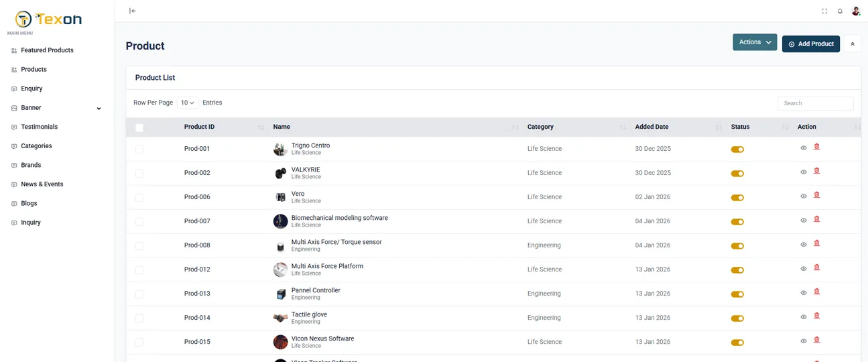View Multi Axis Force/ Torque sensor details
The image size is (868, 362).
804,245
